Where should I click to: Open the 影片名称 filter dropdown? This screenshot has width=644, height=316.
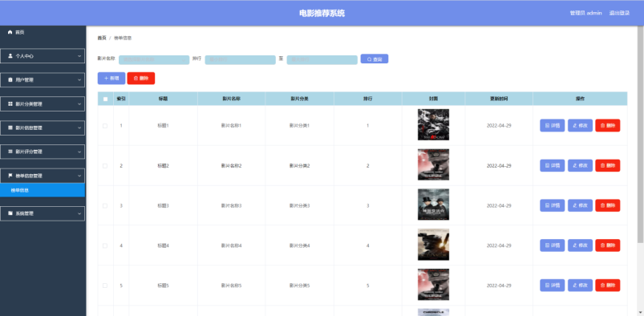point(154,59)
